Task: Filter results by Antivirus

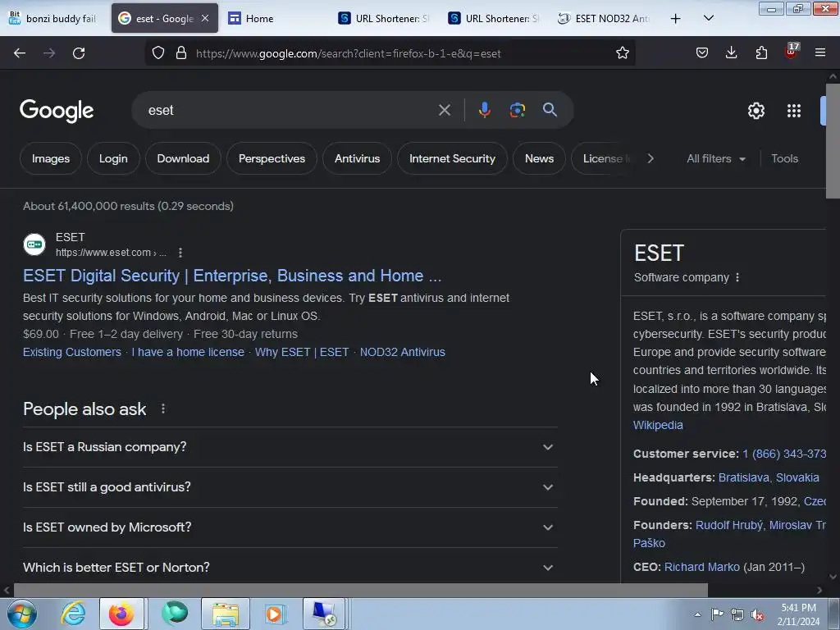Action: (357, 158)
